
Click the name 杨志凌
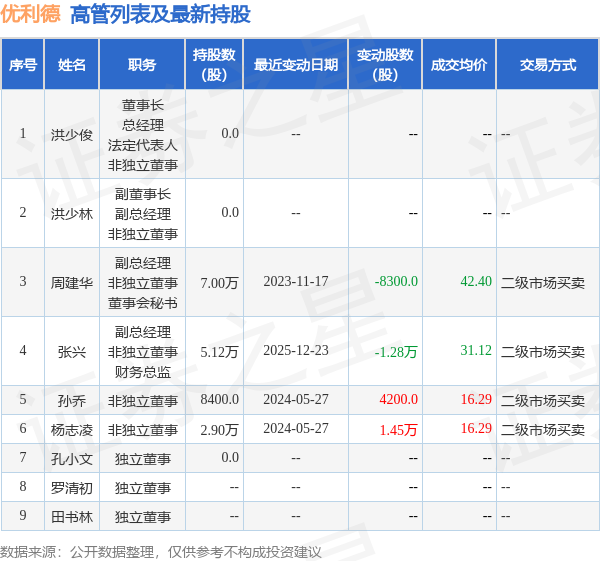[x=72, y=430]
